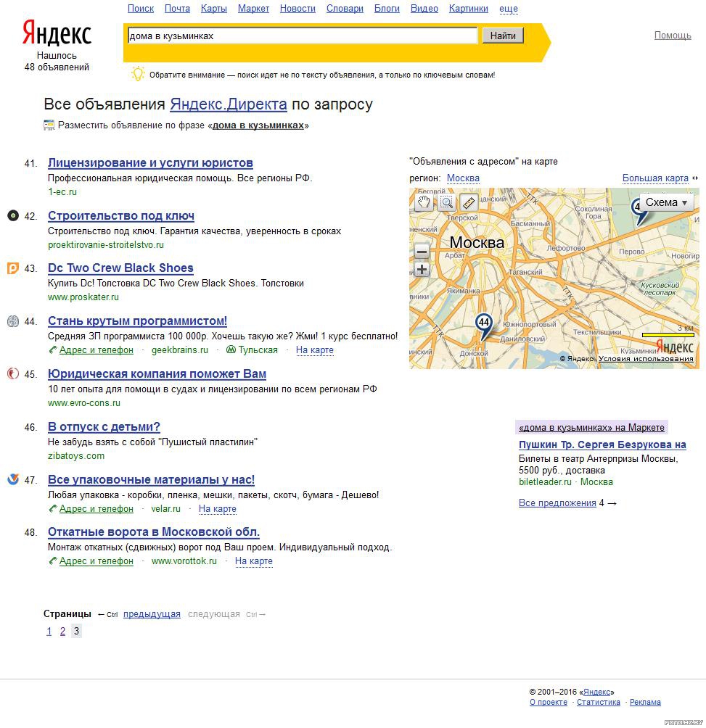The height and width of the screenshot is (728, 706).
Task: Open the Карты service tab
Action: point(213,9)
